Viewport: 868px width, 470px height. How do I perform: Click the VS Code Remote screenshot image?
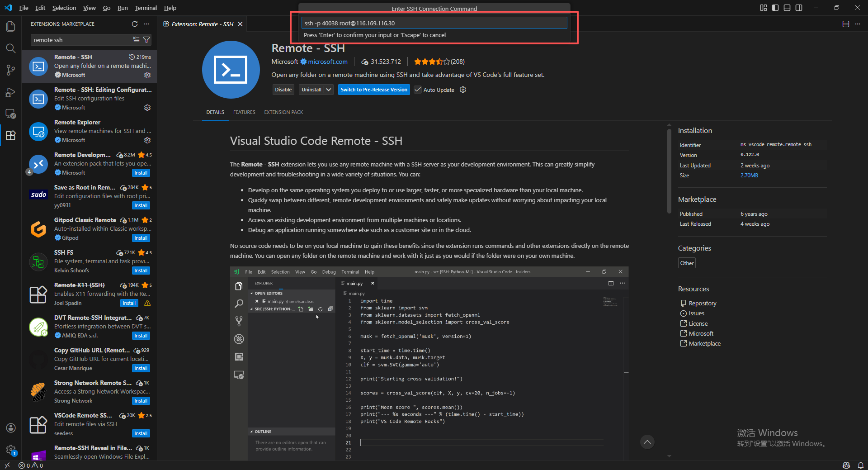429,364
